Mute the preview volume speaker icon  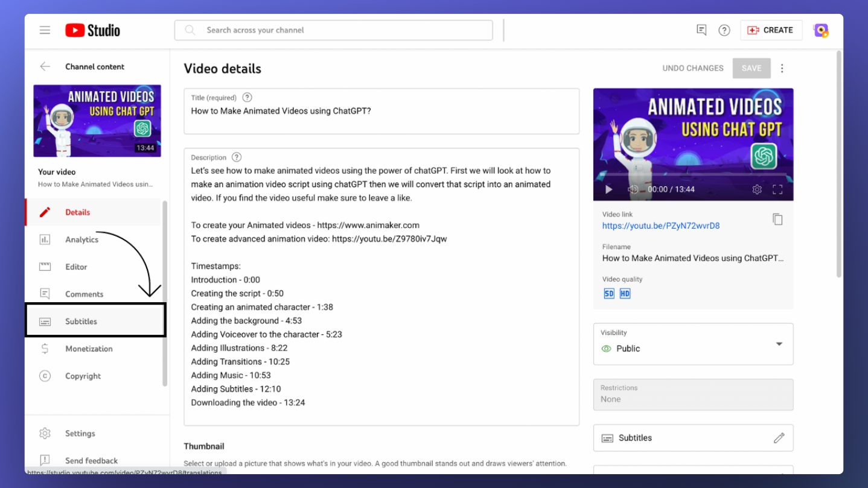click(633, 189)
